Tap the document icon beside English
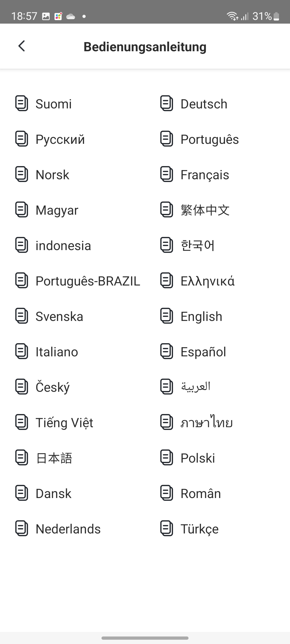This screenshot has width=290, height=644. pos(167,316)
